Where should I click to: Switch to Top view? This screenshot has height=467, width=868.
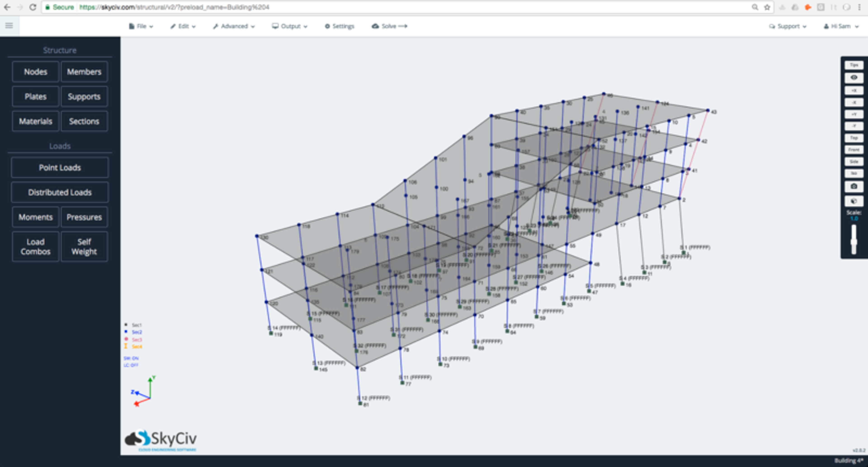point(854,138)
